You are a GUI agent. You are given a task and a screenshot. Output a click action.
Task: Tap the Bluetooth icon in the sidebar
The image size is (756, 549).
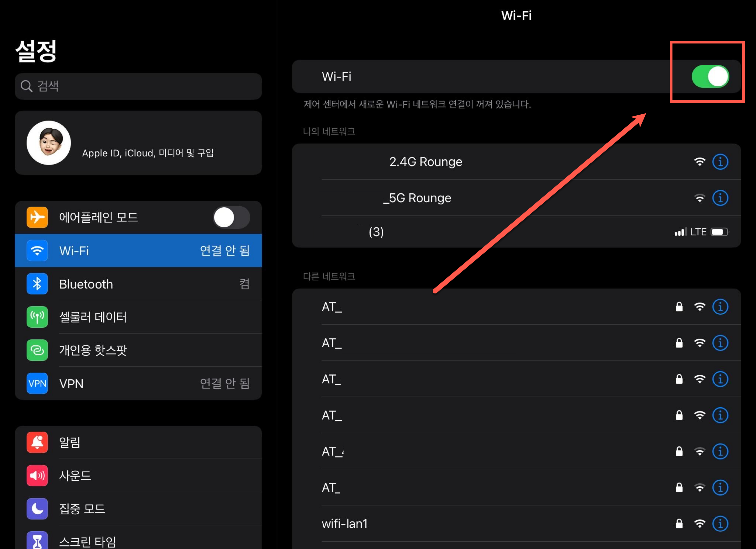pos(37,284)
